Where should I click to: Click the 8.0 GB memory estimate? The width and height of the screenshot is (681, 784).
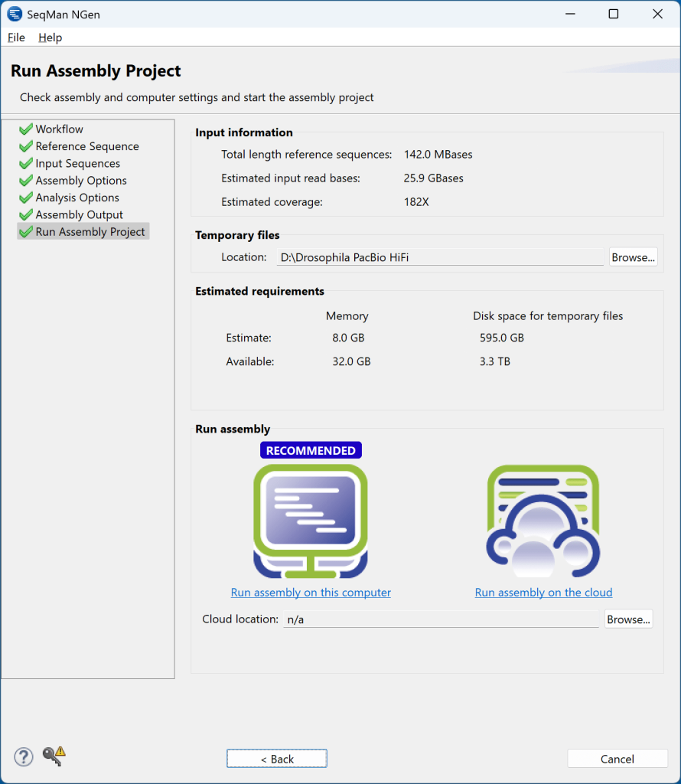[x=348, y=338]
